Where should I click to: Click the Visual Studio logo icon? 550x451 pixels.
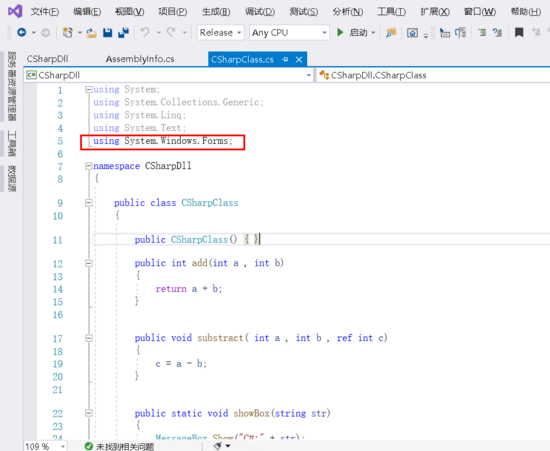pos(15,12)
